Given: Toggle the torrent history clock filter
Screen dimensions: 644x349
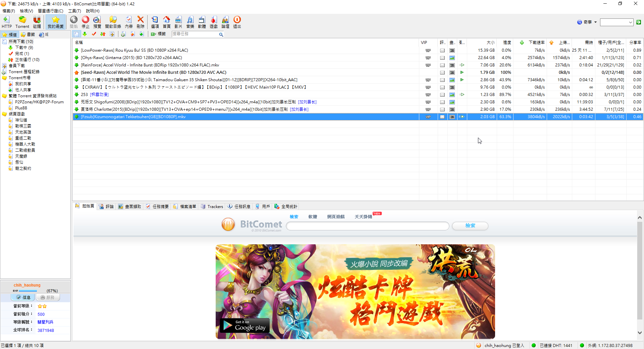Looking at the screenshot, I should pos(123,34).
